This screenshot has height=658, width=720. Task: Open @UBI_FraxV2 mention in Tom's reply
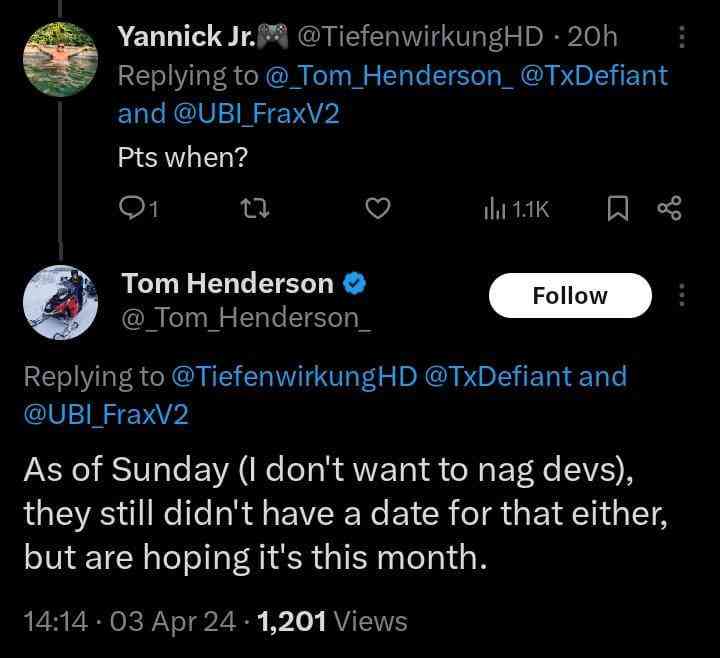107,415
